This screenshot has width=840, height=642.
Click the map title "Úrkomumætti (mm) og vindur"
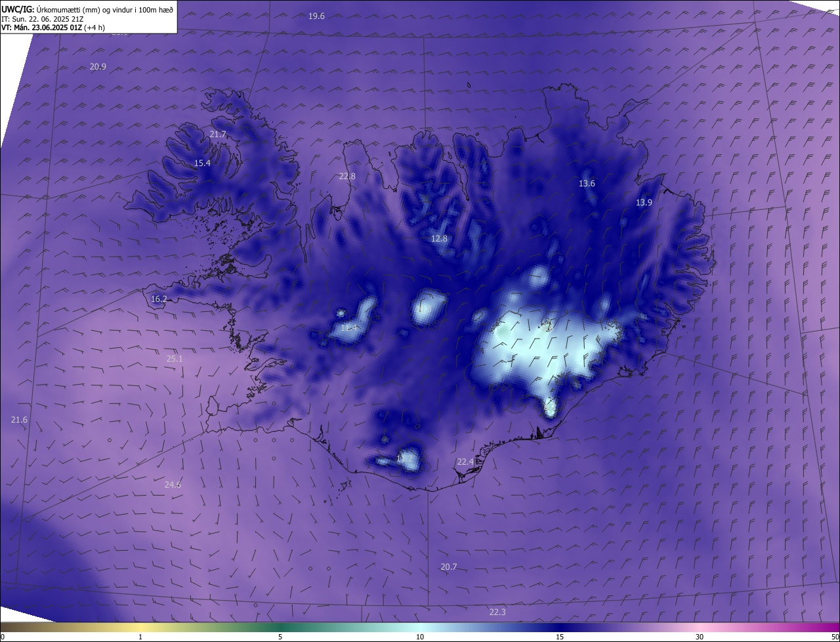click(84, 11)
